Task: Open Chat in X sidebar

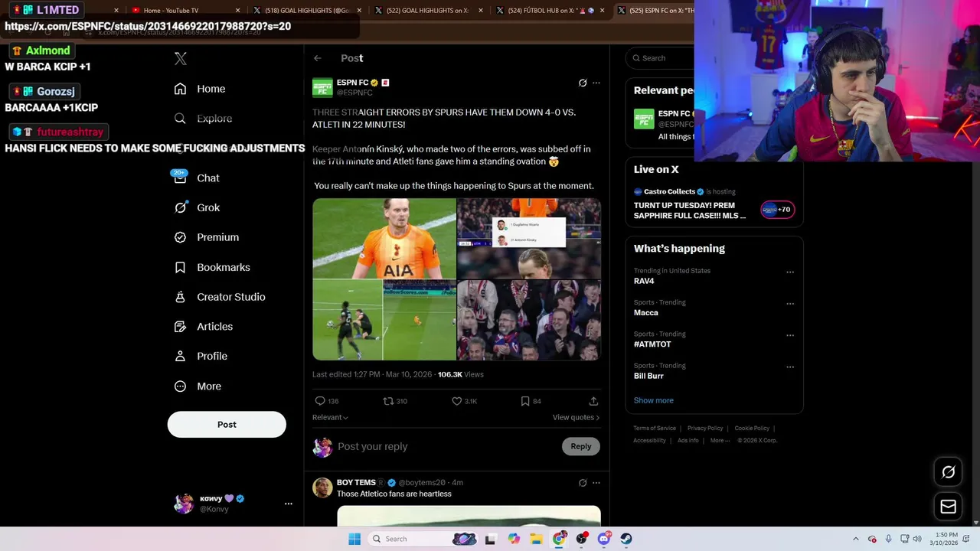Action: pos(197,178)
